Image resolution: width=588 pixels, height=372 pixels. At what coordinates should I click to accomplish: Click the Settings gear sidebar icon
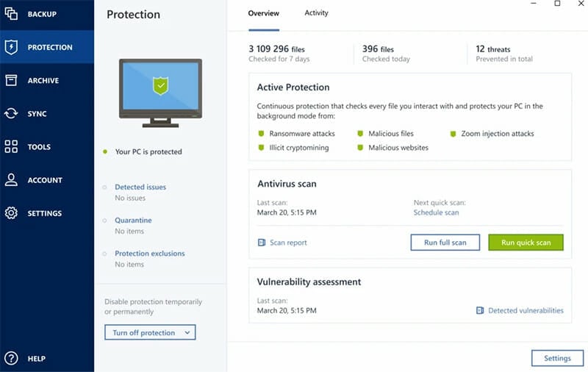[x=11, y=213]
